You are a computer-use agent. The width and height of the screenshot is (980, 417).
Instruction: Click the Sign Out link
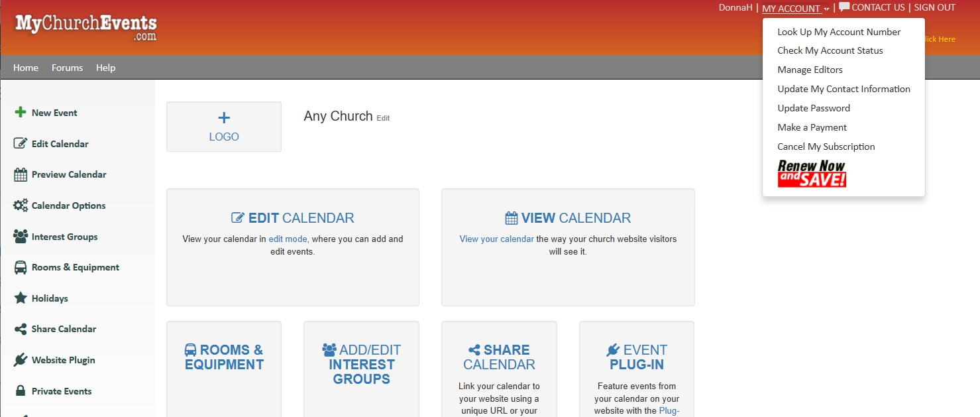coord(935,7)
